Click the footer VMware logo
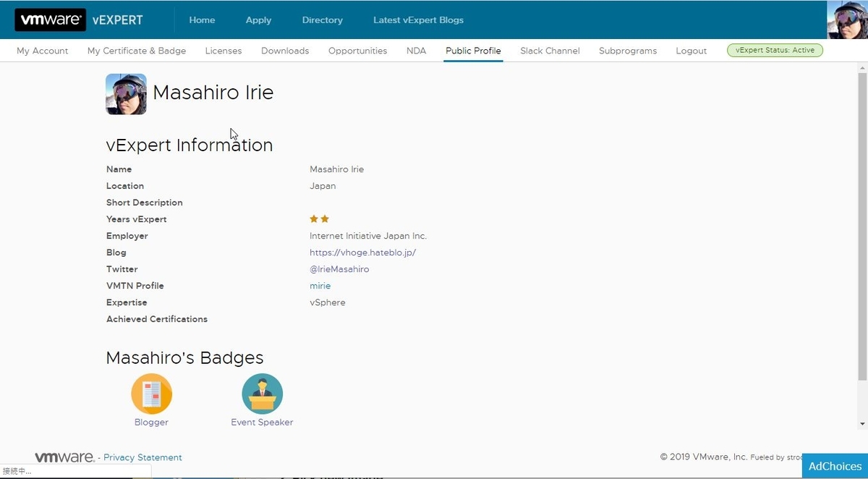 [x=64, y=457]
